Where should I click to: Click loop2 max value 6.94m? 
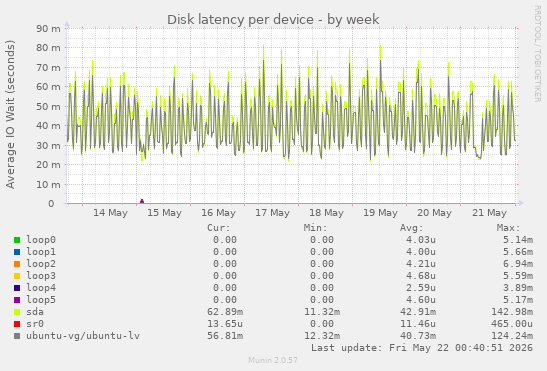pyautogui.click(x=518, y=264)
